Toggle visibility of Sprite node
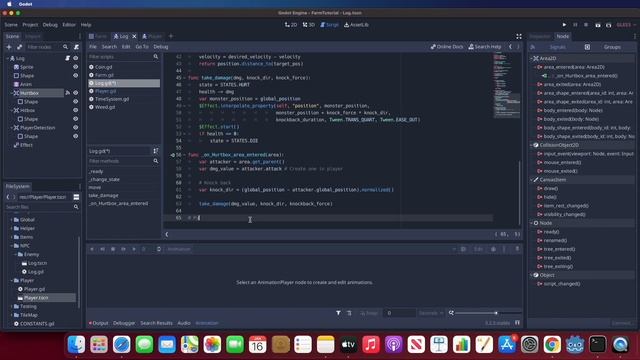This screenshot has height=360, width=640. point(76,67)
